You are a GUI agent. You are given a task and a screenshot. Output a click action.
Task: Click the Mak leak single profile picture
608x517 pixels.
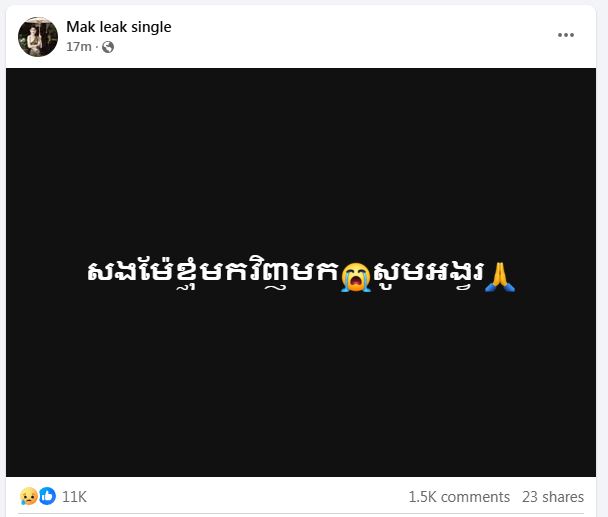point(38,37)
